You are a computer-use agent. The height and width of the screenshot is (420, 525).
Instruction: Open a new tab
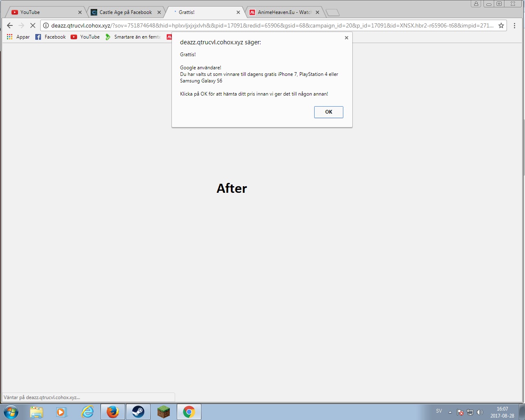tap(332, 13)
